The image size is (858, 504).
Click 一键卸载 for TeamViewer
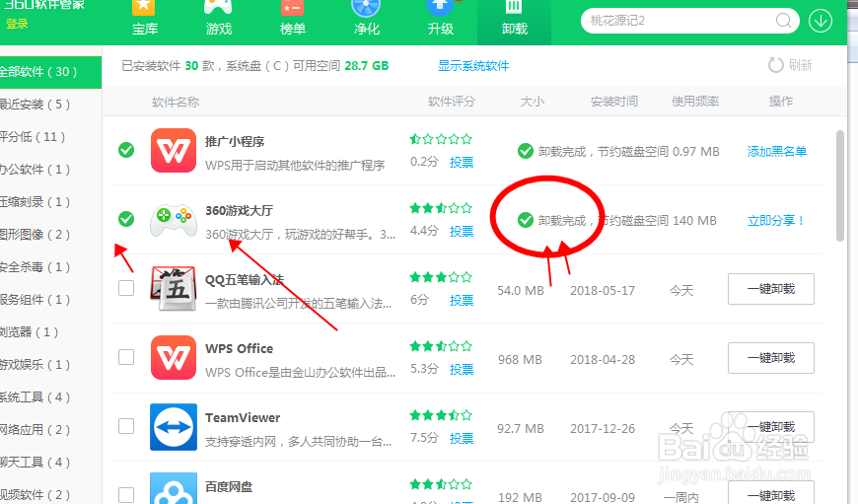(x=771, y=427)
